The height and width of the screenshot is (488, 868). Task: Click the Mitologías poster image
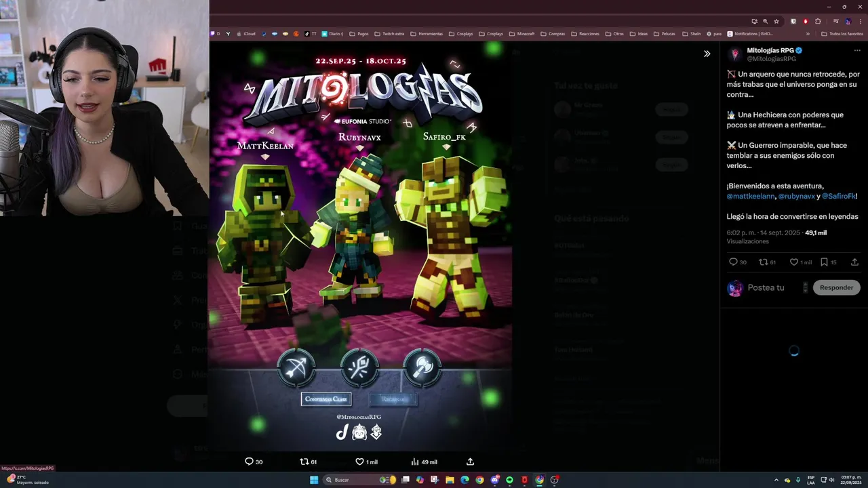(360, 245)
